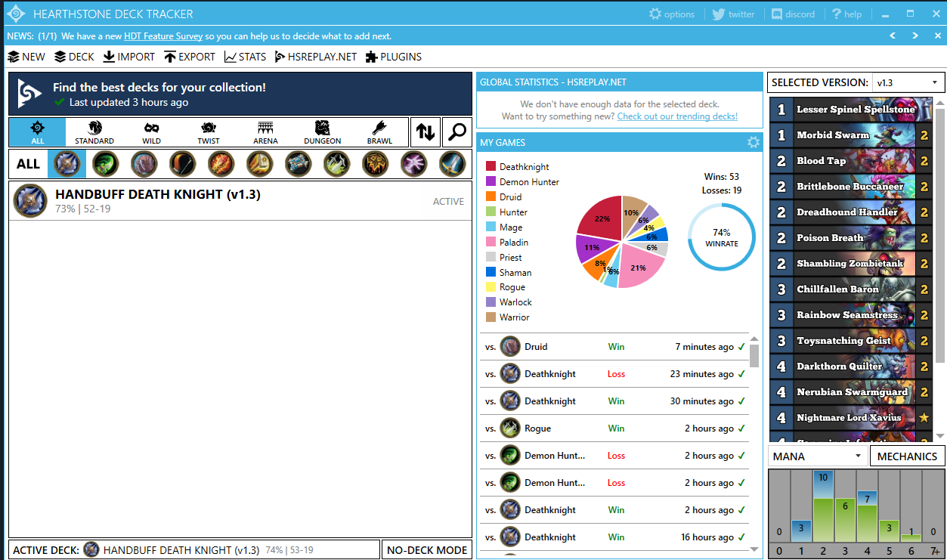
Task: Click the Demon Hunter purple legend swatch
Action: [491, 182]
